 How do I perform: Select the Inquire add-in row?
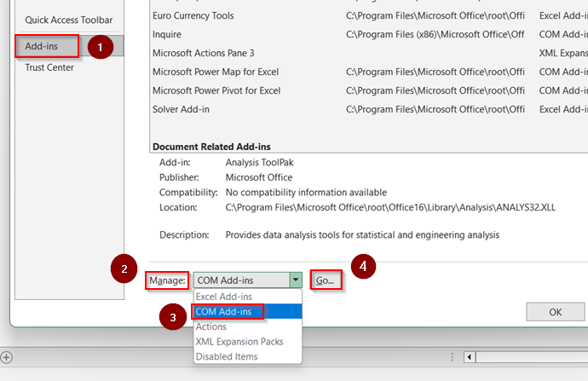coord(369,34)
